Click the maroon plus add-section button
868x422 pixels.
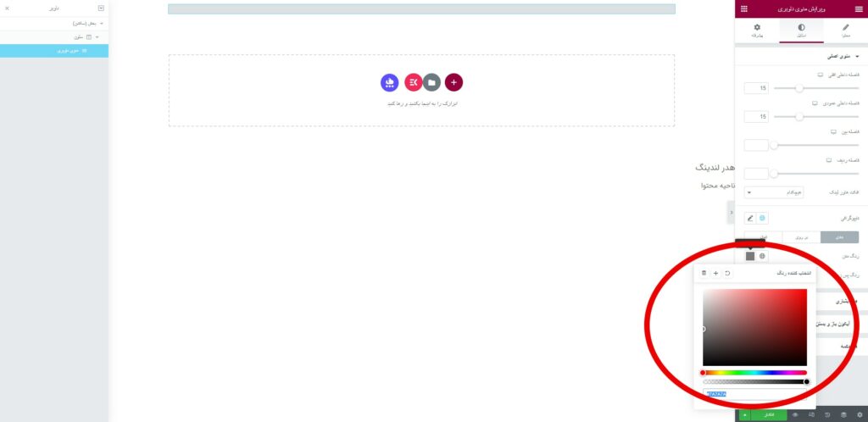pos(454,82)
